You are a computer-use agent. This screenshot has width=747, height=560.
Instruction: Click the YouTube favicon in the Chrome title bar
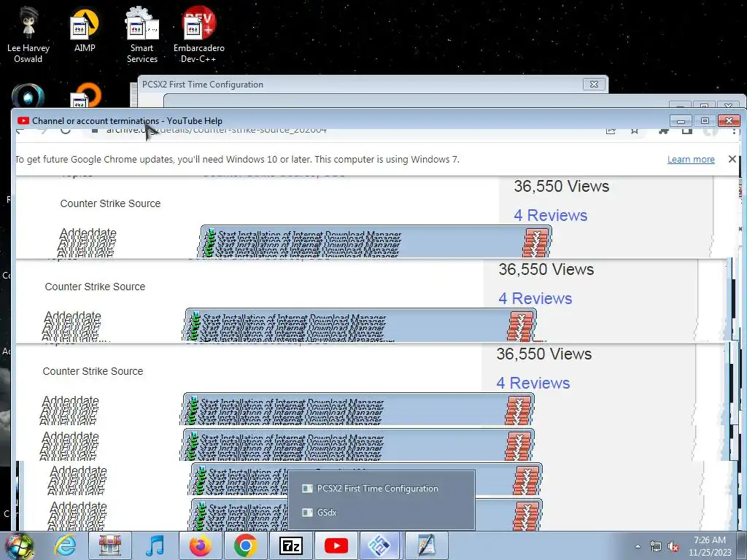pyautogui.click(x=23, y=121)
